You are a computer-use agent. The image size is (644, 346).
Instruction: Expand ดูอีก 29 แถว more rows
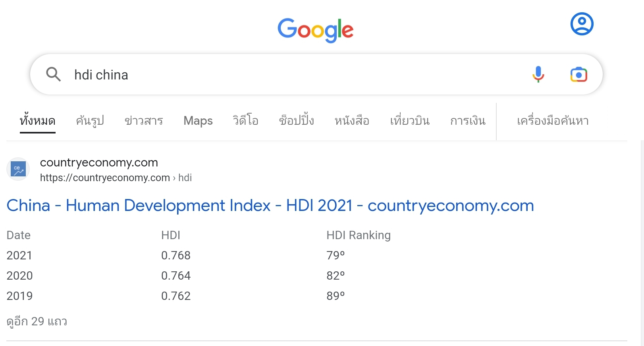(x=37, y=321)
